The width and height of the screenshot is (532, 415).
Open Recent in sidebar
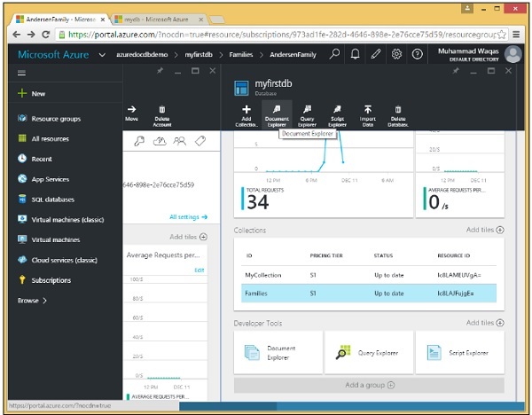pyautogui.click(x=35, y=159)
